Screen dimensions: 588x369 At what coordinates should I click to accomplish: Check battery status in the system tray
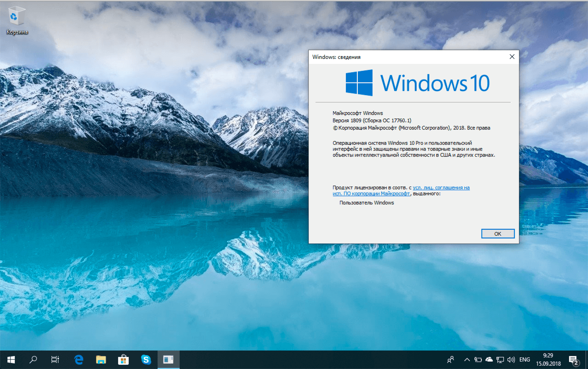pyautogui.click(x=478, y=359)
